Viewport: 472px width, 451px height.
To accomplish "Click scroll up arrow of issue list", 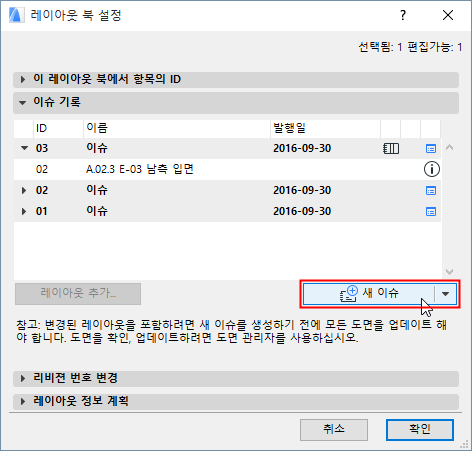I will 449,147.
